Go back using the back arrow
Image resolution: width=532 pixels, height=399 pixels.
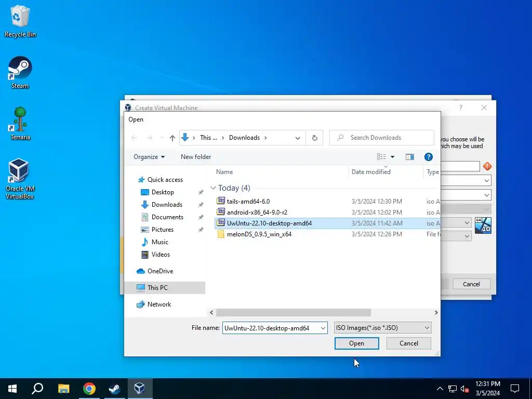pos(135,138)
